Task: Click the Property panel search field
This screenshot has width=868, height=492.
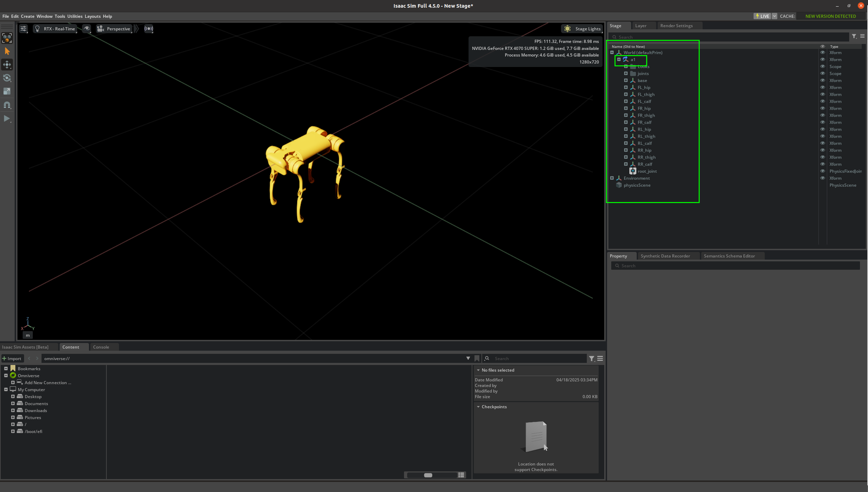Action: tap(735, 266)
